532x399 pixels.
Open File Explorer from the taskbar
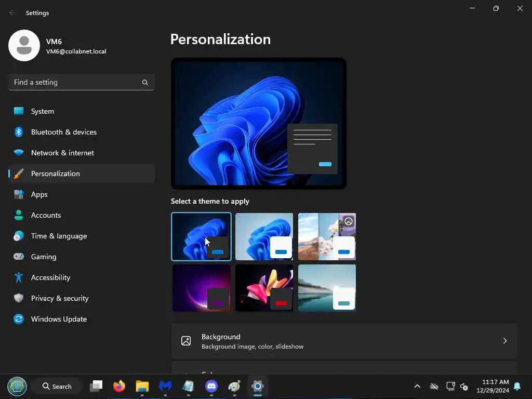tap(142, 386)
